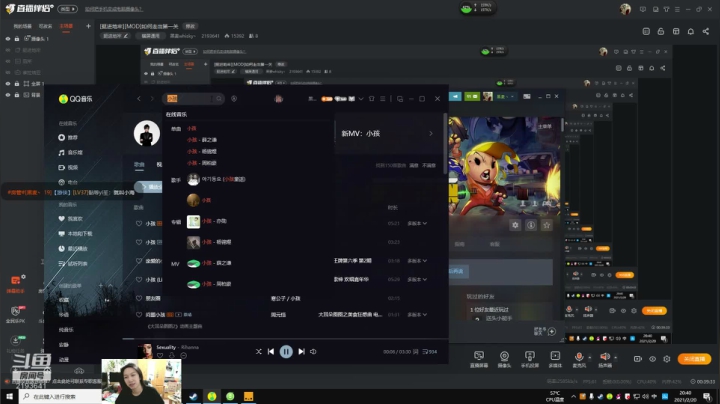Viewport: 720px width, 404px height.
Task: Open the QQ音乐 icon in Windows taskbar
Action: [x=212, y=396]
